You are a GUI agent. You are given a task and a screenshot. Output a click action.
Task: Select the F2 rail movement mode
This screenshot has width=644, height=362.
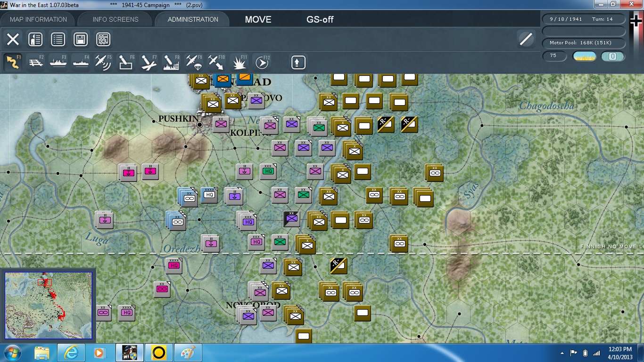click(x=36, y=62)
